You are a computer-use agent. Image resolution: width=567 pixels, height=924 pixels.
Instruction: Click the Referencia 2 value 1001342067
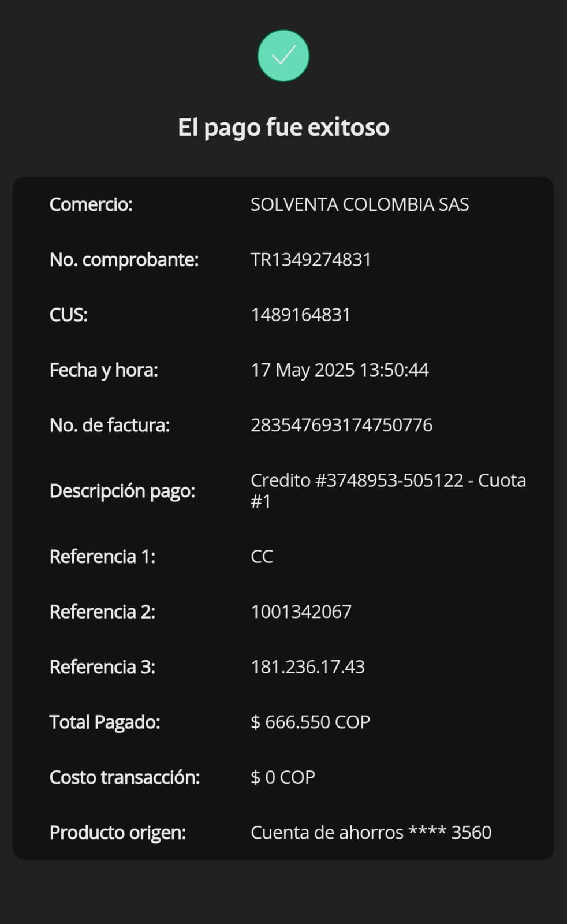click(x=301, y=612)
